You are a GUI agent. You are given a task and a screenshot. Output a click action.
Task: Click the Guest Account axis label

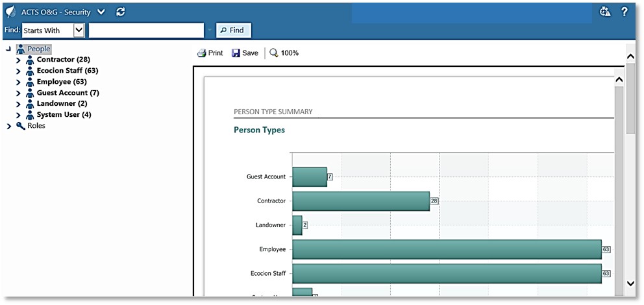coord(266,177)
